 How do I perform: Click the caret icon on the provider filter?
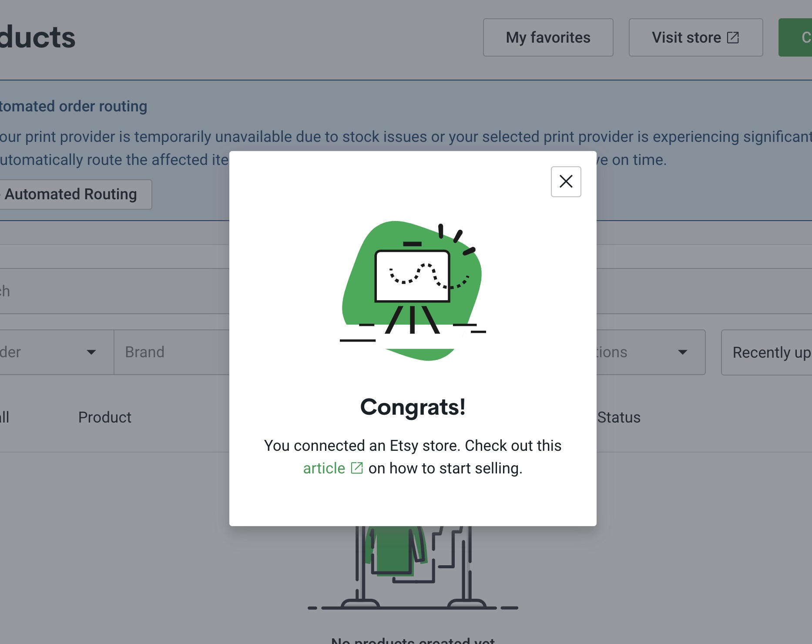coord(91,352)
